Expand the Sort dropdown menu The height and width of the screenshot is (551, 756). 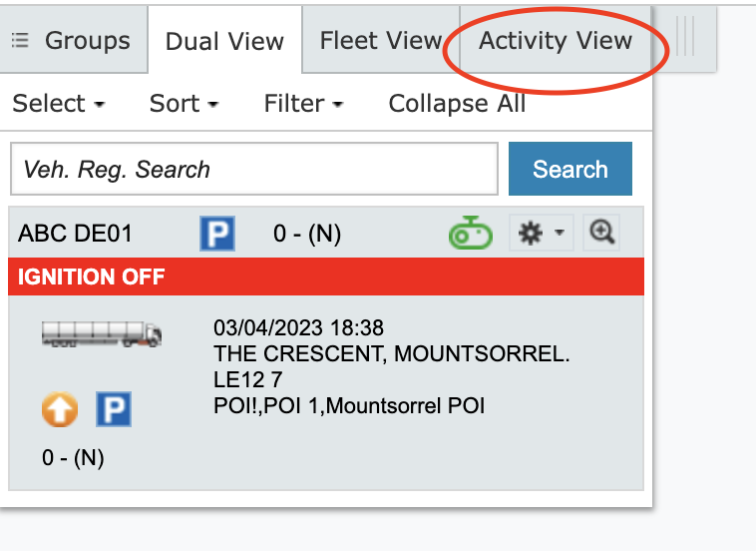click(x=184, y=104)
